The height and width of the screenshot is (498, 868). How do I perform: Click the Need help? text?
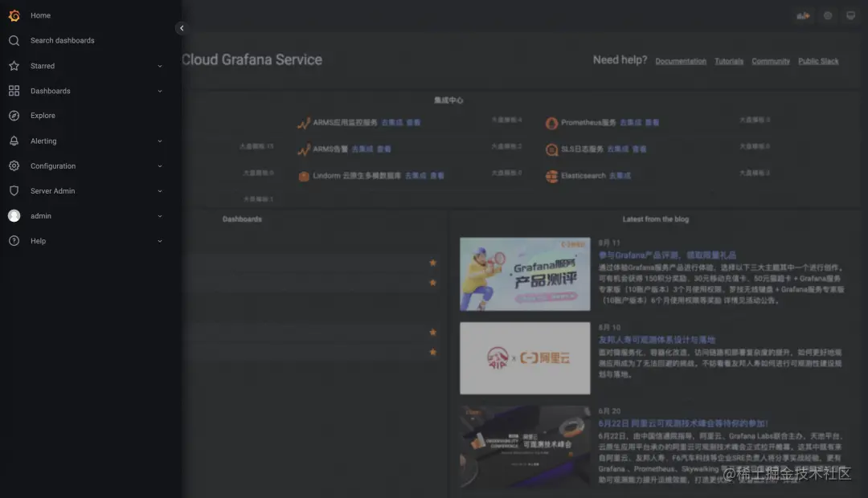pos(620,59)
